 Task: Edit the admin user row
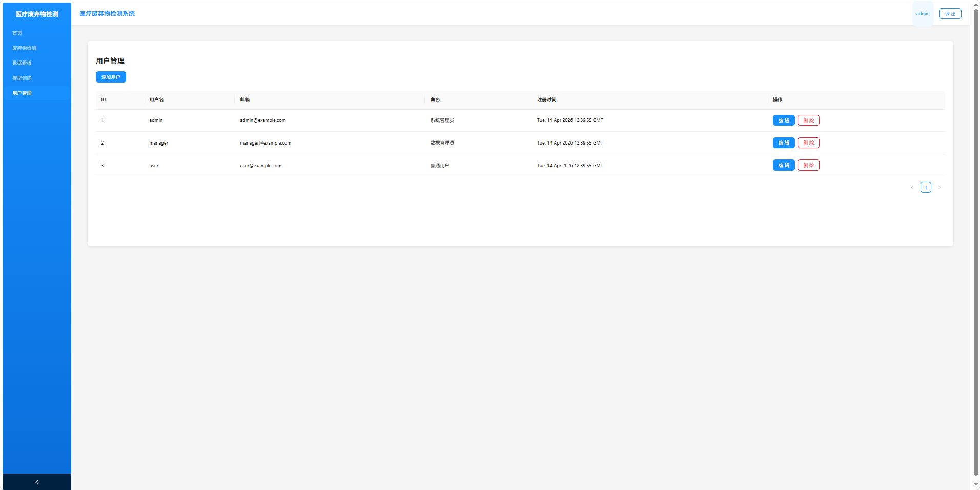click(x=784, y=120)
